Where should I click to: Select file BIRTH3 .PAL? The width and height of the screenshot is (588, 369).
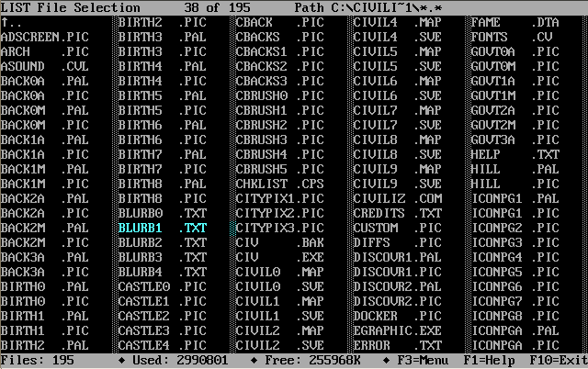pyautogui.click(x=162, y=37)
